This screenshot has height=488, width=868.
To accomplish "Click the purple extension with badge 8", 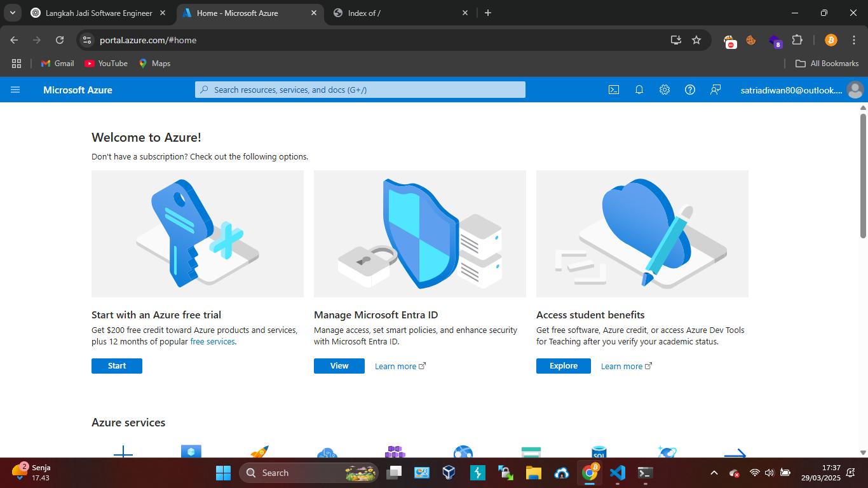I will [775, 41].
